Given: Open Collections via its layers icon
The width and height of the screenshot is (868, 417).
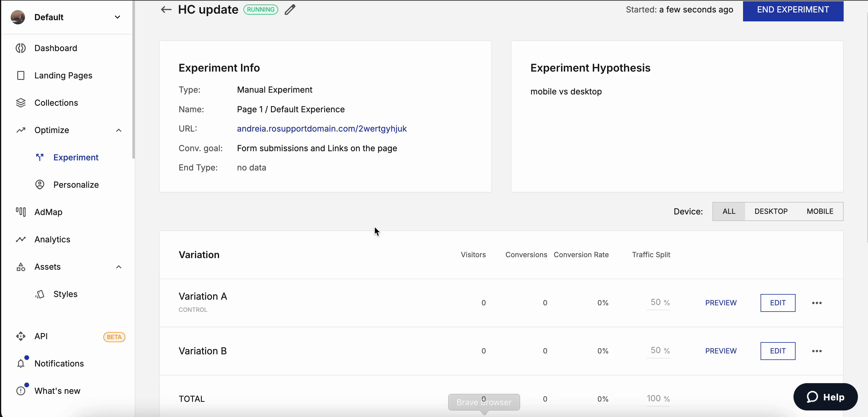Looking at the screenshot, I should pos(21,103).
